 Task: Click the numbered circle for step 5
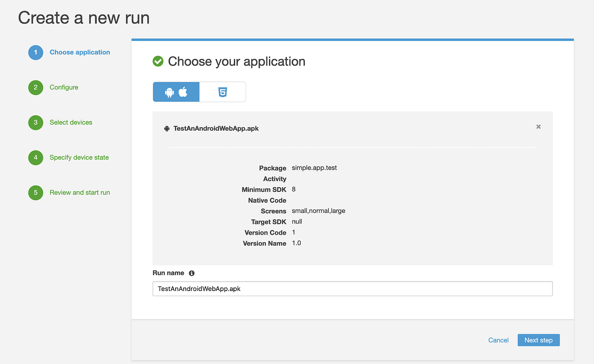(36, 193)
